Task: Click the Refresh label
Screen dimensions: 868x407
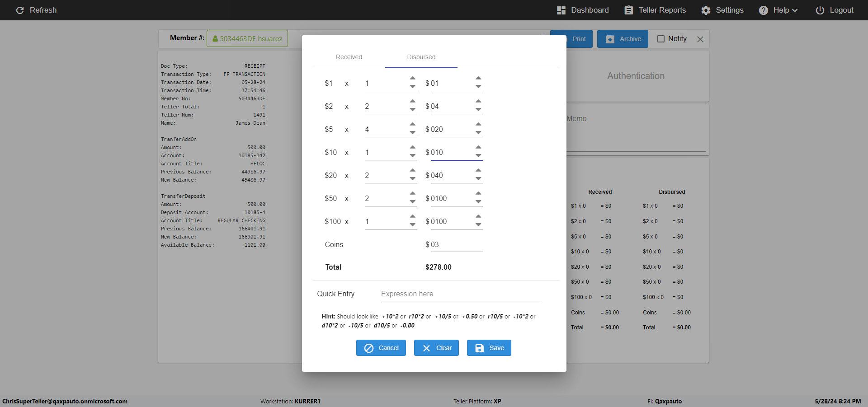Action: (43, 10)
